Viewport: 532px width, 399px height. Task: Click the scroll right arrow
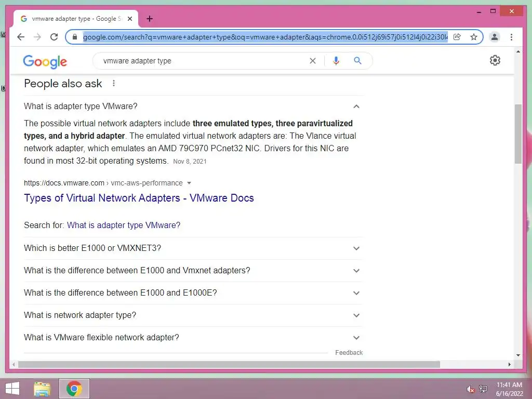click(509, 364)
